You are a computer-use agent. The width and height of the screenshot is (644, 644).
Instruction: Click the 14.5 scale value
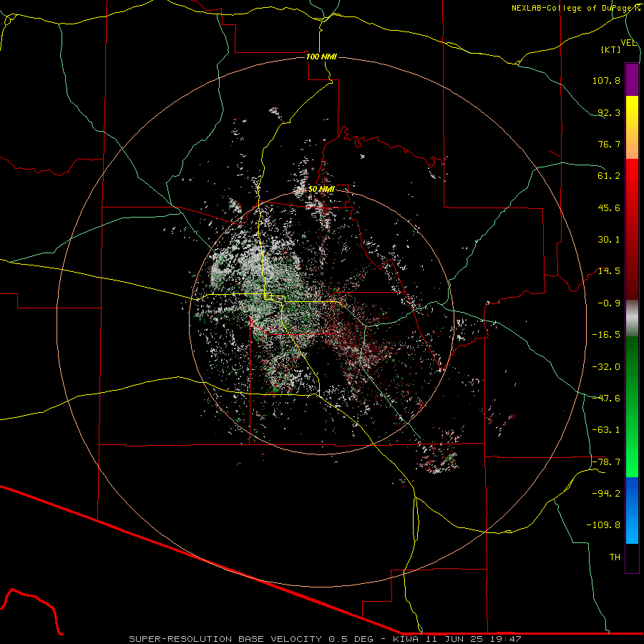pyautogui.click(x=609, y=271)
